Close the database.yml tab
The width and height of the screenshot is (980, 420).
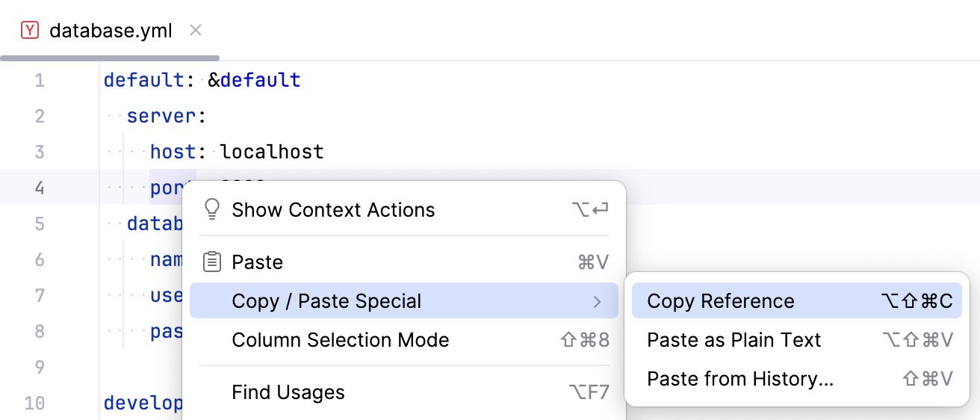196,31
